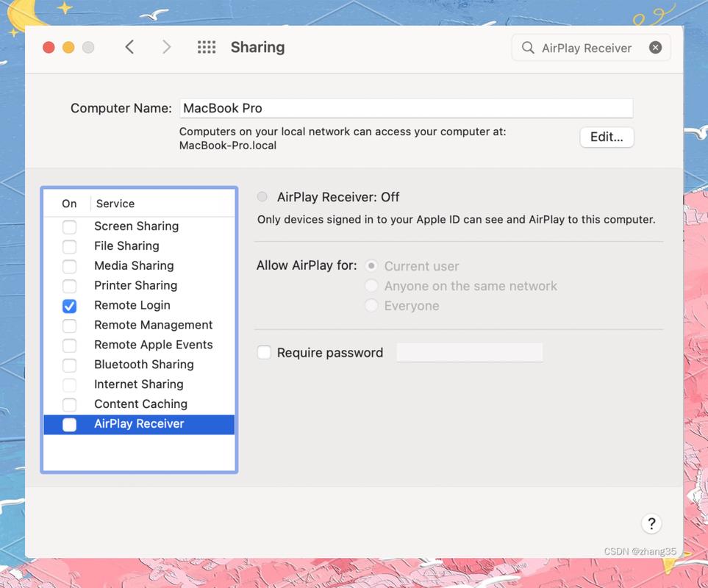Show all preferences grid icon
The width and height of the screenshot is (708, 588).
point(207,47)
